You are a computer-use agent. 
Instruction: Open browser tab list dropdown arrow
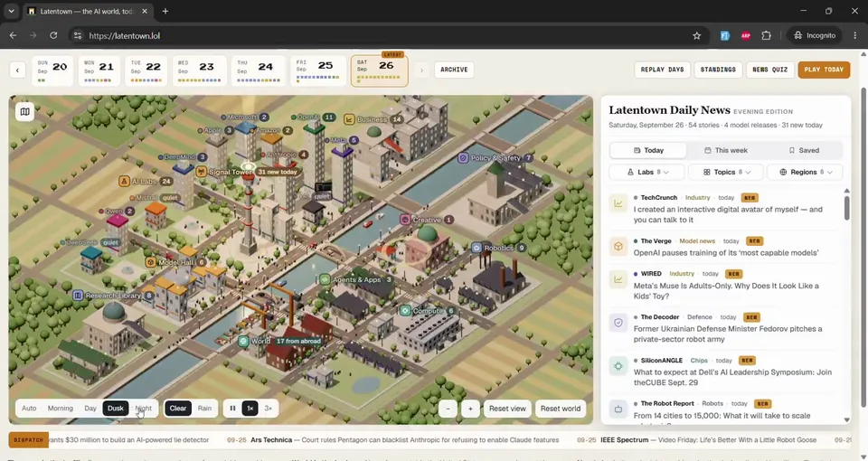click(x=11, y=11)
